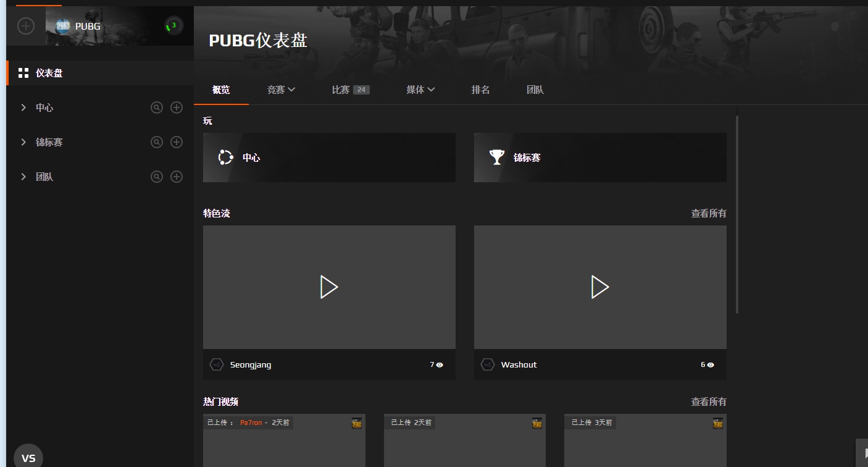Click the plus icon in the 锦标赛 sidebar row
This screenshot has height=467, width=868.
coord(177,142)
